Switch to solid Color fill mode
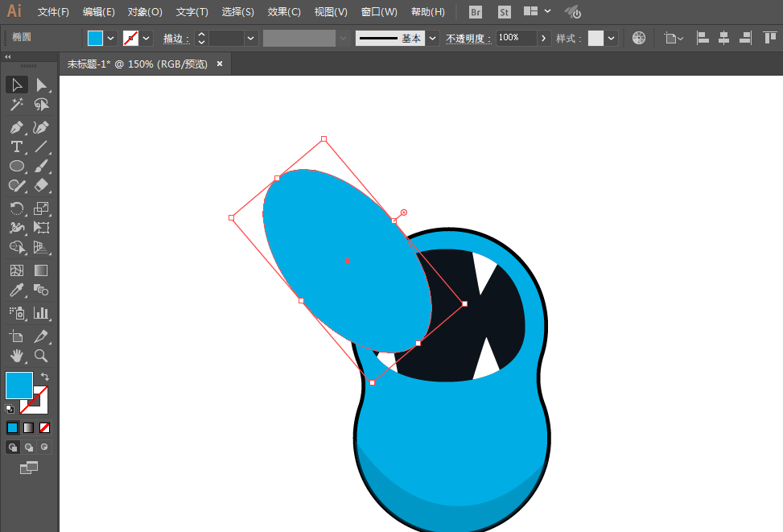 click(x=13, y=427)
